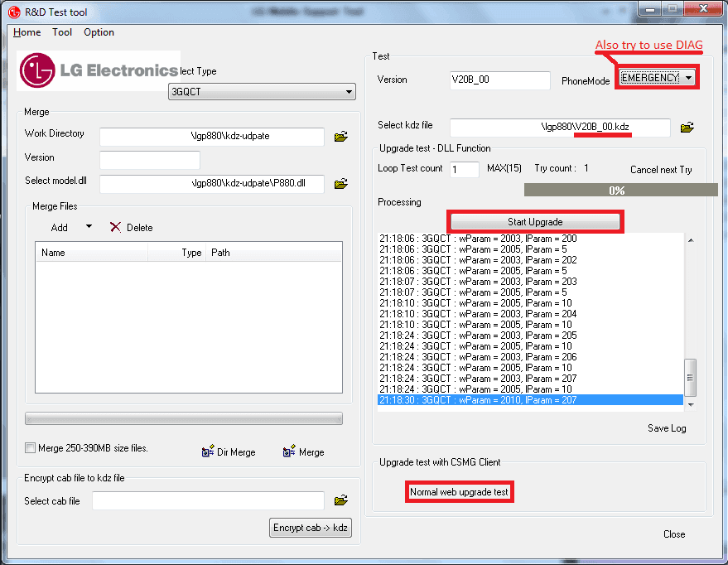
Task: Click the Close button
Action: point(674,534)
